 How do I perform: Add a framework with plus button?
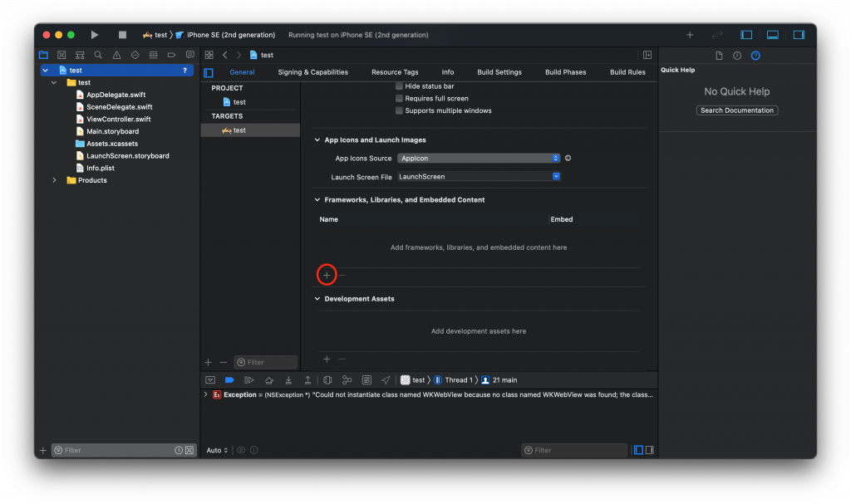[x=327, y=275]
